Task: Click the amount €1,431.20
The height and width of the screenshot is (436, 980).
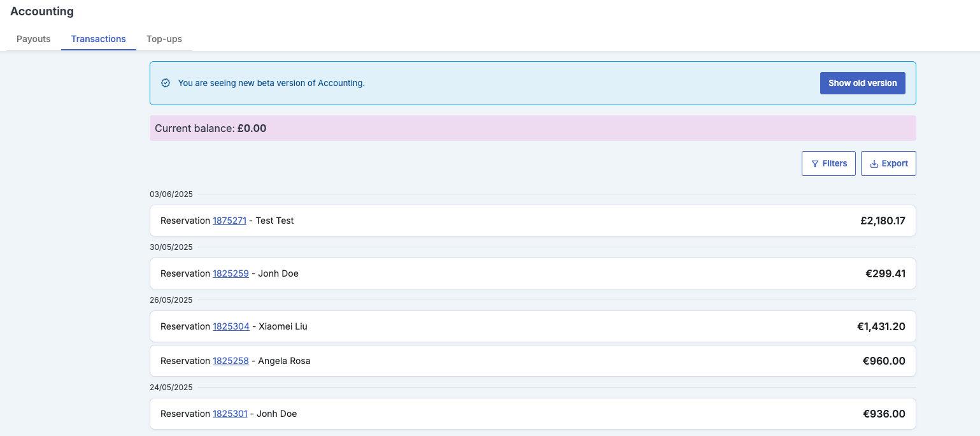Action: (881, 327)
